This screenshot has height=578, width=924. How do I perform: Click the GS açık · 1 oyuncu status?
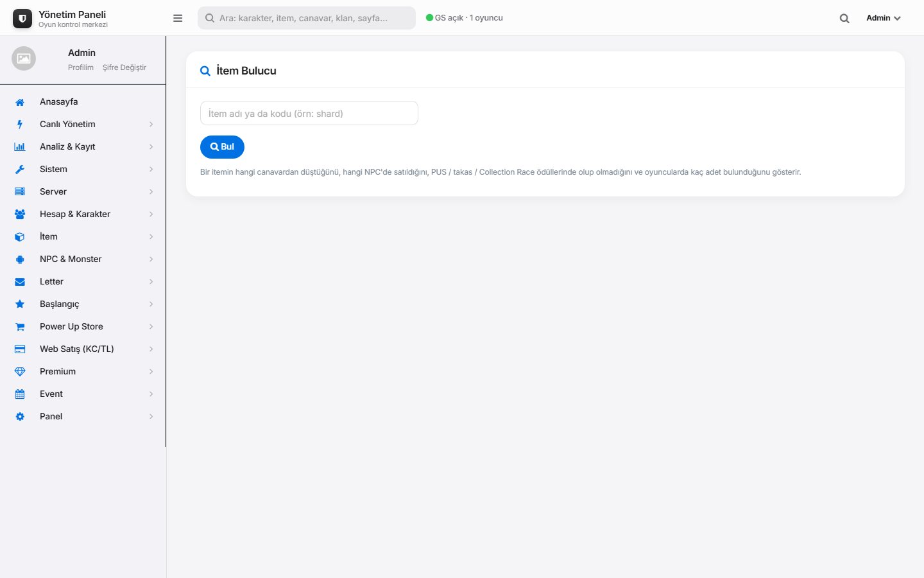point(465,18)
